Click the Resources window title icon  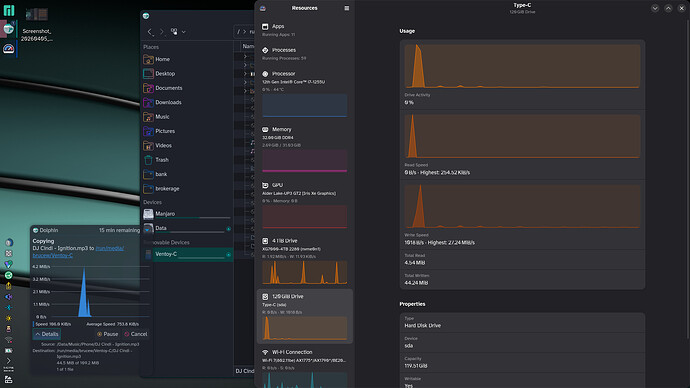point(263,8)
